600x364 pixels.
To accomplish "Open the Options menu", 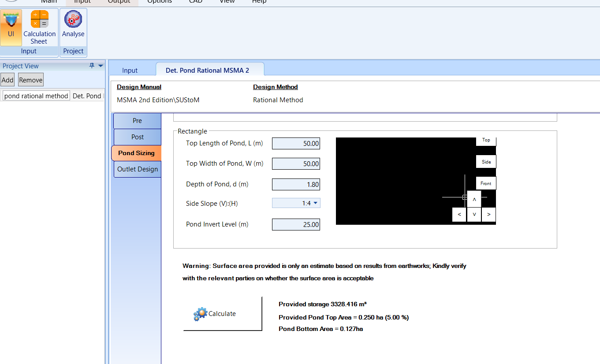I will 159,2.
